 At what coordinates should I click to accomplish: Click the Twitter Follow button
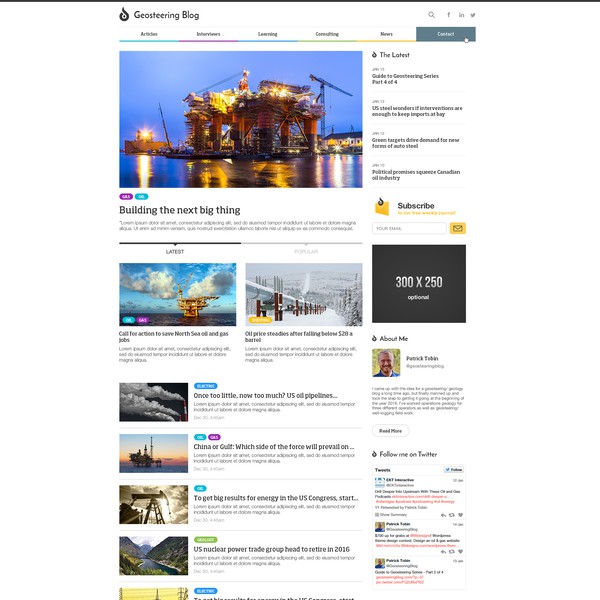(x=453, y=470)
